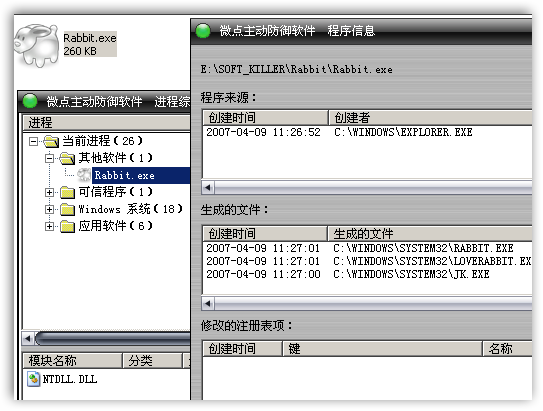Select the LOVERABBIT.EXE generated file row

[x=368, y=261]
